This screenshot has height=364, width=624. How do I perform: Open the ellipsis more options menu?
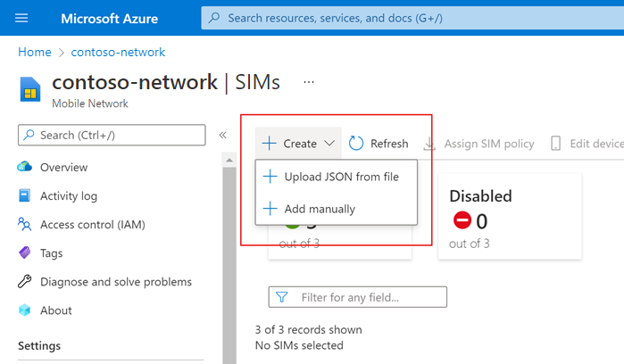pyautogui.click(x=309, y=82)
